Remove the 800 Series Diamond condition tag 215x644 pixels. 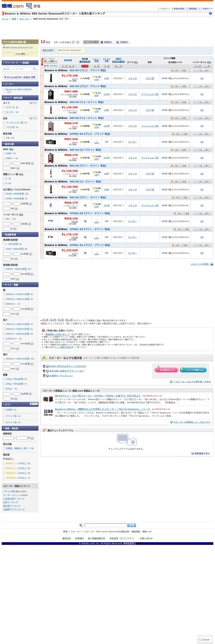(x=83, y=50)
